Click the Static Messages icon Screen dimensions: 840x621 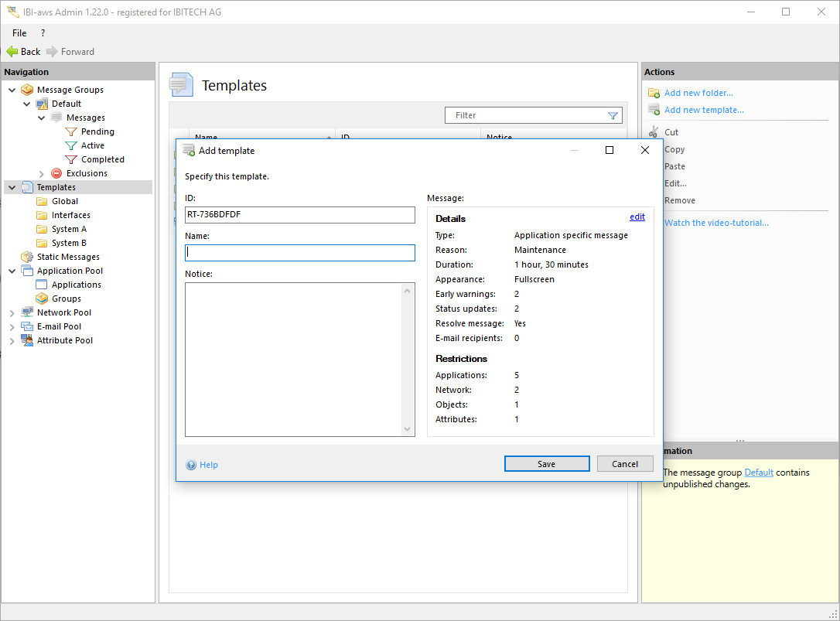click(27, 257)
